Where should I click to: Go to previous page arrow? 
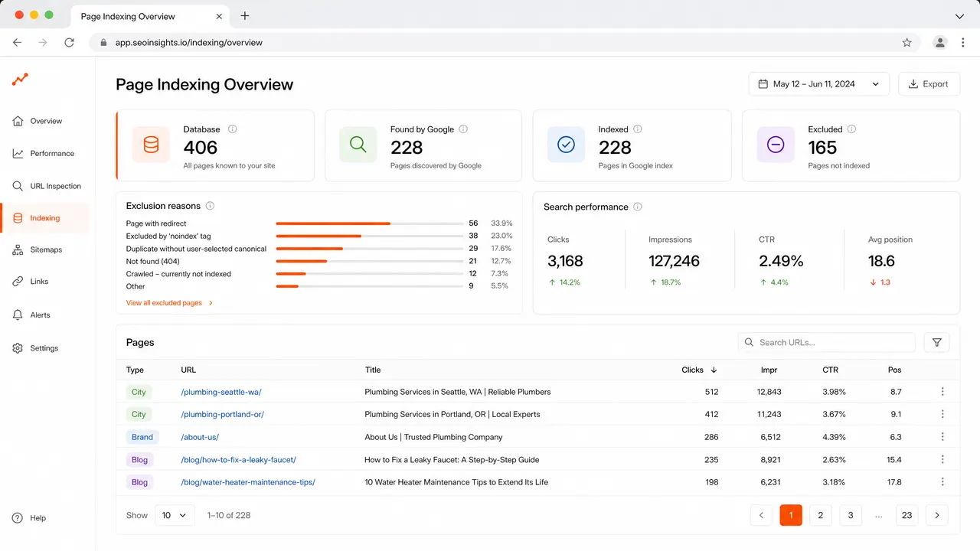(x=761, y=515)
